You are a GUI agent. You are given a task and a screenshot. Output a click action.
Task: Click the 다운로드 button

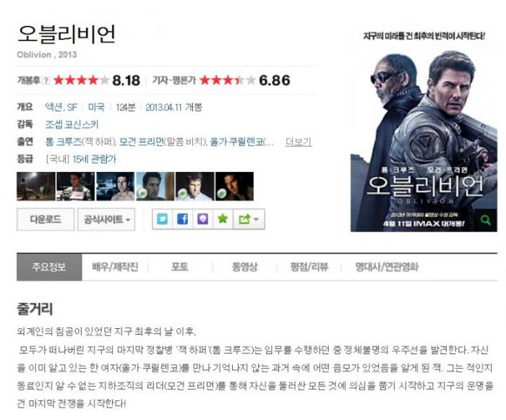pos(46,220)
